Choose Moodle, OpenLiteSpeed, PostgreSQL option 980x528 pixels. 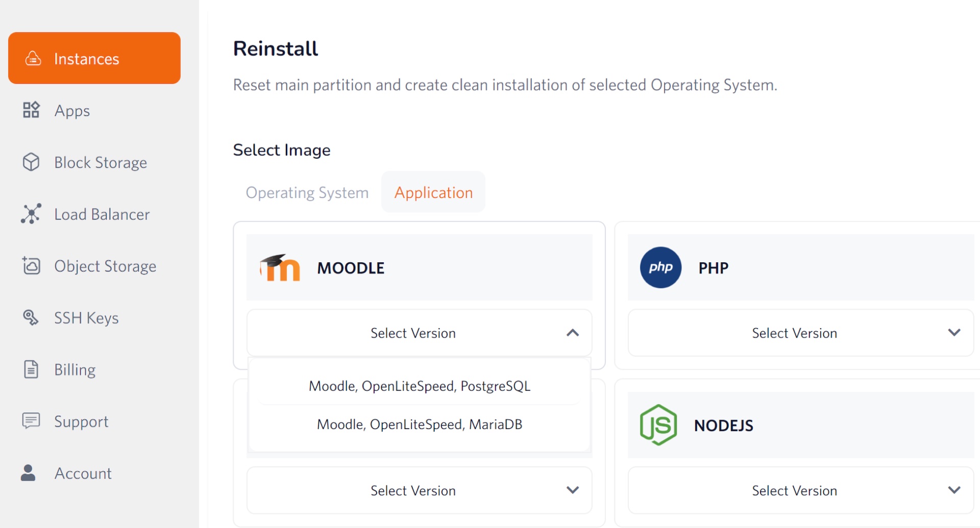[419, 386]
